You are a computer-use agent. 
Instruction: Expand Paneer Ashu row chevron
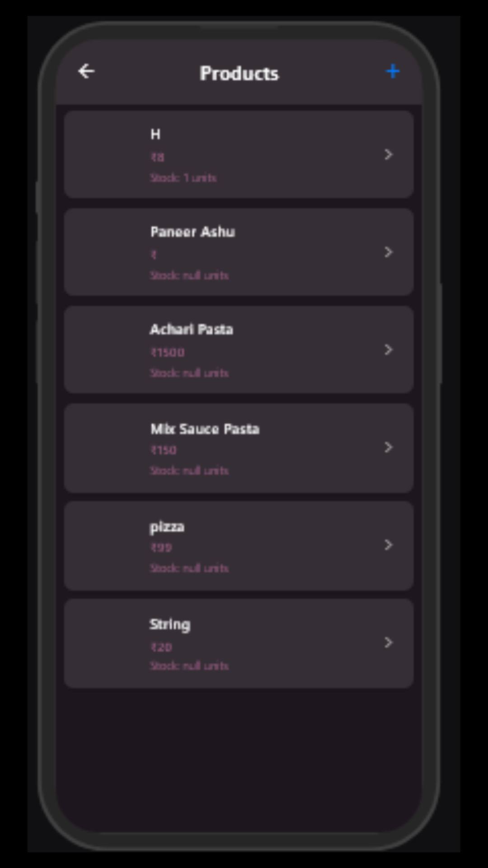click(388, 252)
